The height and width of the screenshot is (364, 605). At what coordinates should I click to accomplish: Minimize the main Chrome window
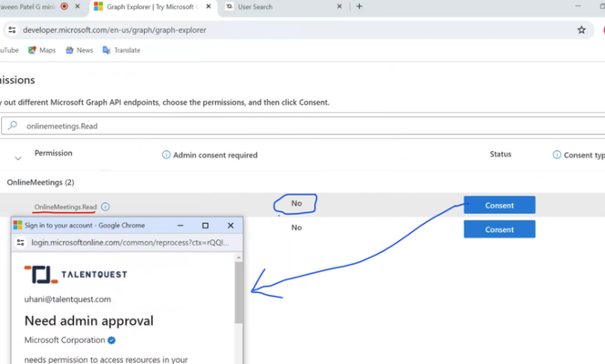[578, 6]
